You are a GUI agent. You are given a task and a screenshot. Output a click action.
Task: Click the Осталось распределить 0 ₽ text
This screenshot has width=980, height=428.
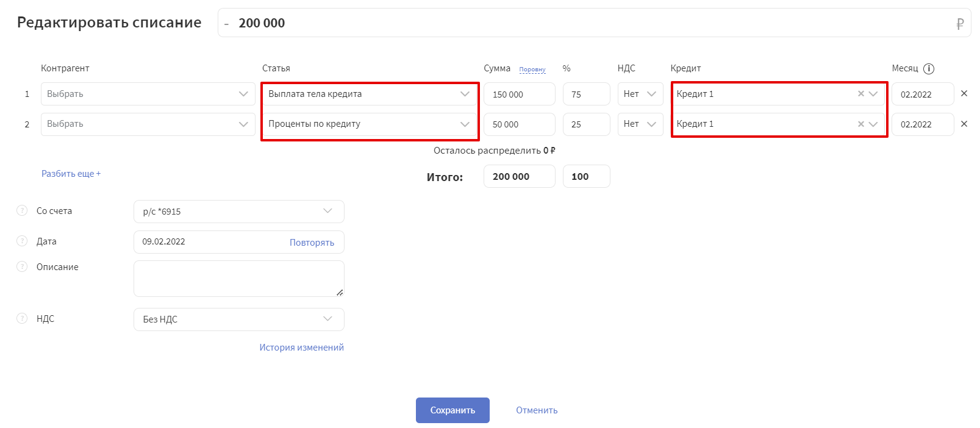point(495,151)
